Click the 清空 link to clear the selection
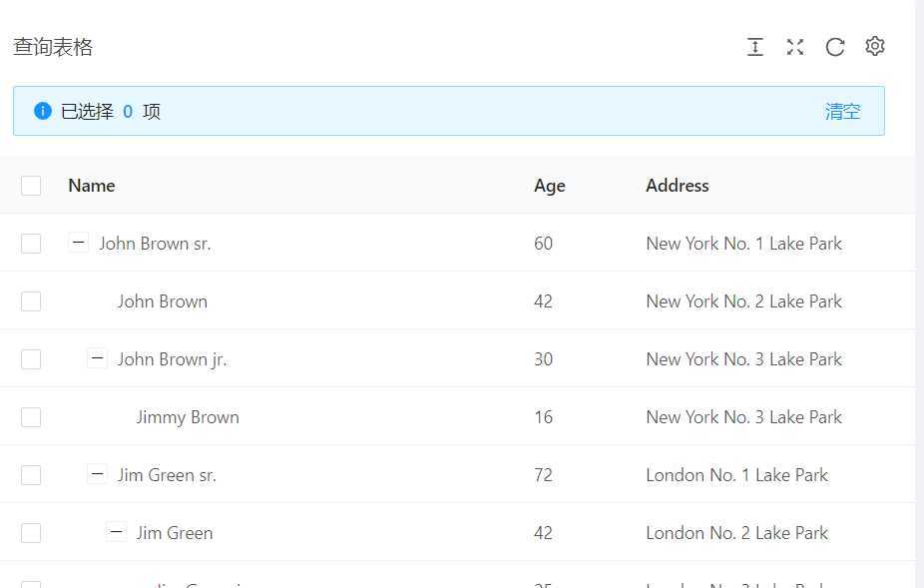The height and width of the screenshot is (588, 924). pyautogui.click(x=842, y=111)
